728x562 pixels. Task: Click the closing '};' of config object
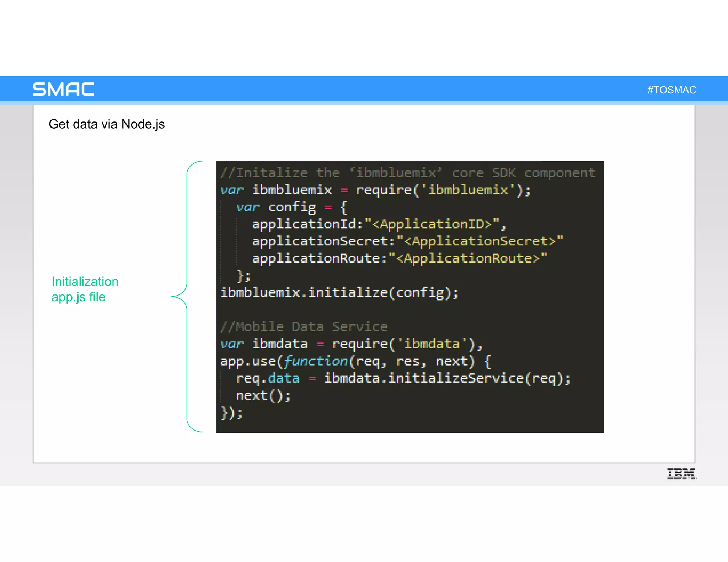243,276
